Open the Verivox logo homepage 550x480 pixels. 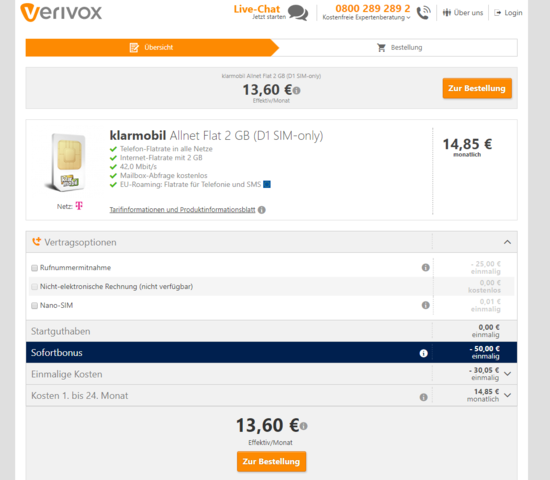pos(61,13)
